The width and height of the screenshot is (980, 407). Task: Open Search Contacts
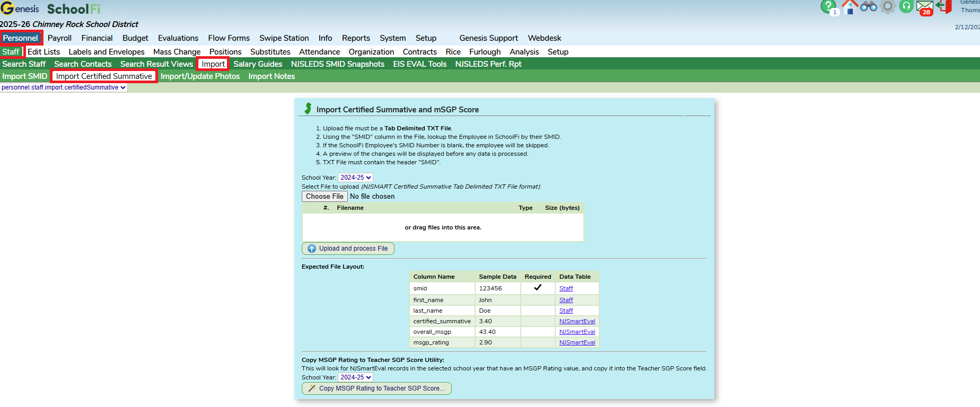coord(83,64)
